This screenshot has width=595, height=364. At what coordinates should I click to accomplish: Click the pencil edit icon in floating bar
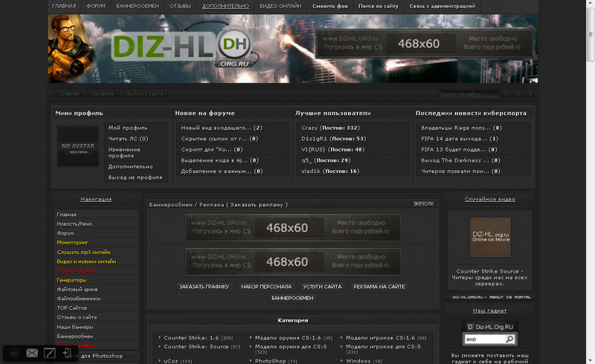coord(49,353)
